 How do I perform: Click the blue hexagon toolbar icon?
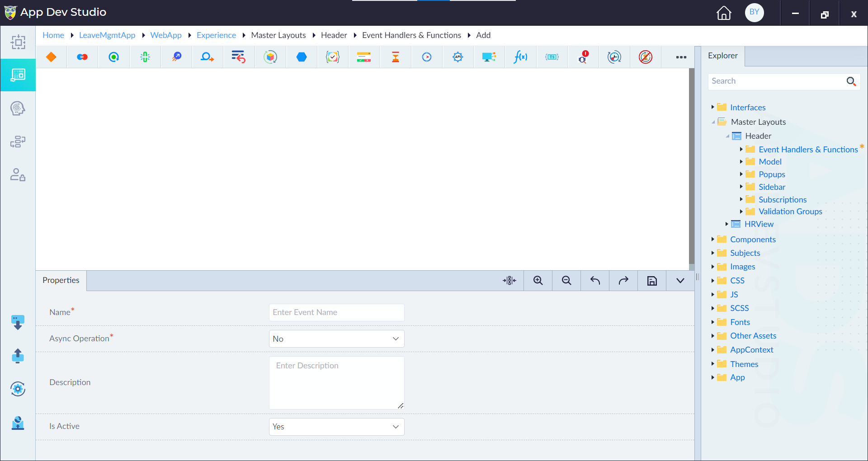click(x=302, y=57)
